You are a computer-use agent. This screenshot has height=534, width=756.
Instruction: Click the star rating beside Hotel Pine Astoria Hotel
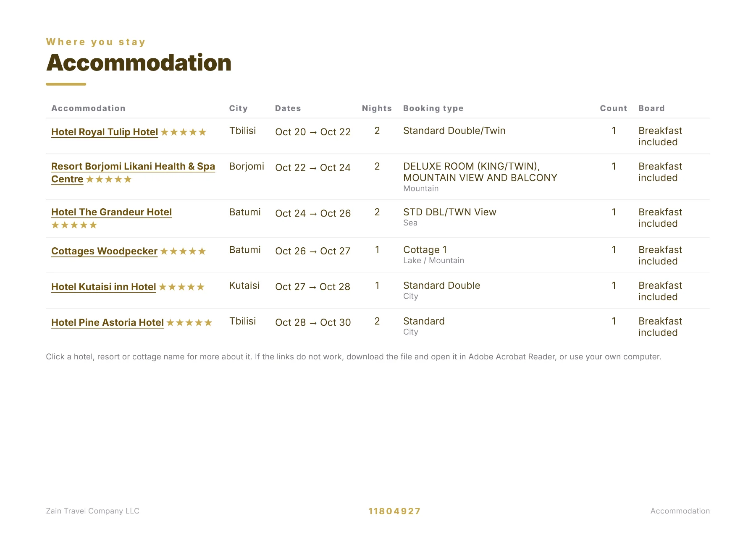tap(189, 323)
